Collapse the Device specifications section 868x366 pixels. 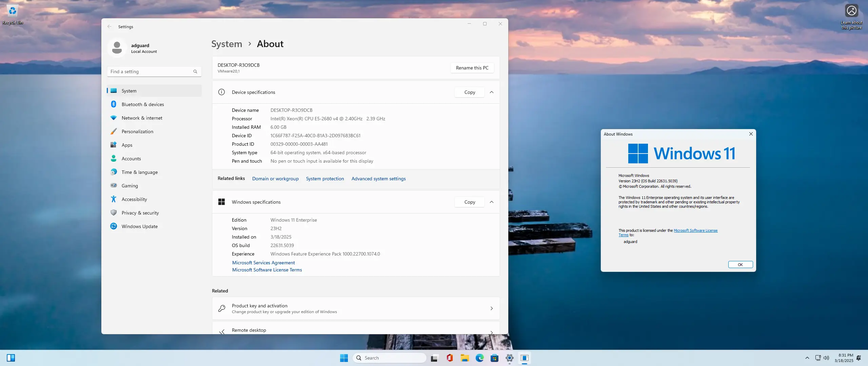pyautogui.click(x=492, y=92)
